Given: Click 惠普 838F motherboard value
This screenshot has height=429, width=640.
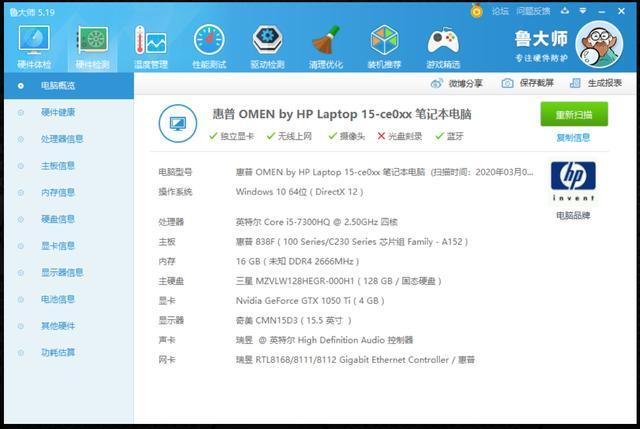Looking at the screenshot, I should (x=351, y=242).
